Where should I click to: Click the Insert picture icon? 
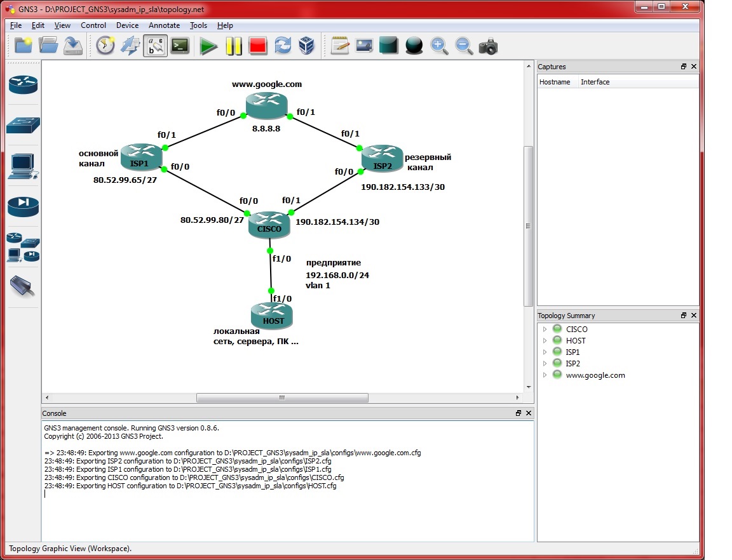coord(364,46)
